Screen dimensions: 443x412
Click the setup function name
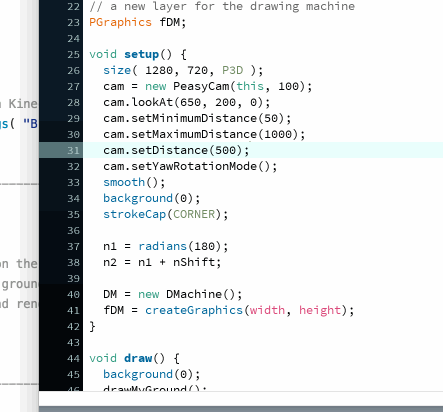pos(141,54)
